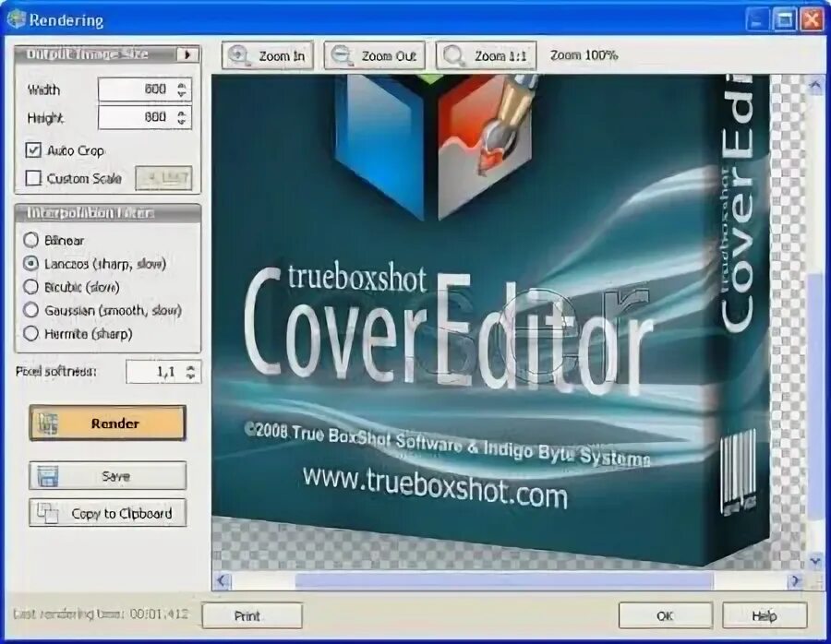Click the Print button
831x644 pixels.
[x=252, y=616]
